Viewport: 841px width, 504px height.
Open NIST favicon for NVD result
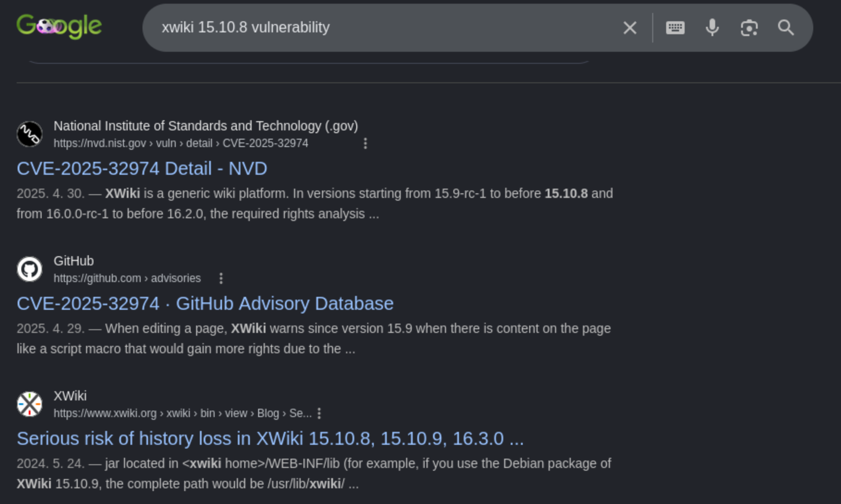[30, 134]
